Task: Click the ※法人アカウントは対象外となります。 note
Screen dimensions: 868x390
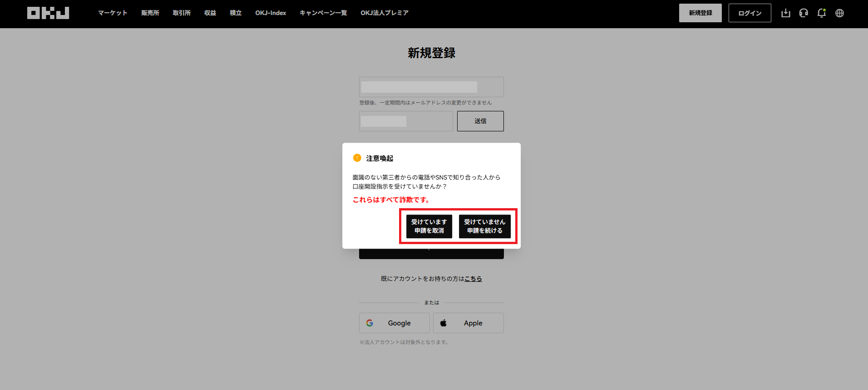Action: coord(404,342)
